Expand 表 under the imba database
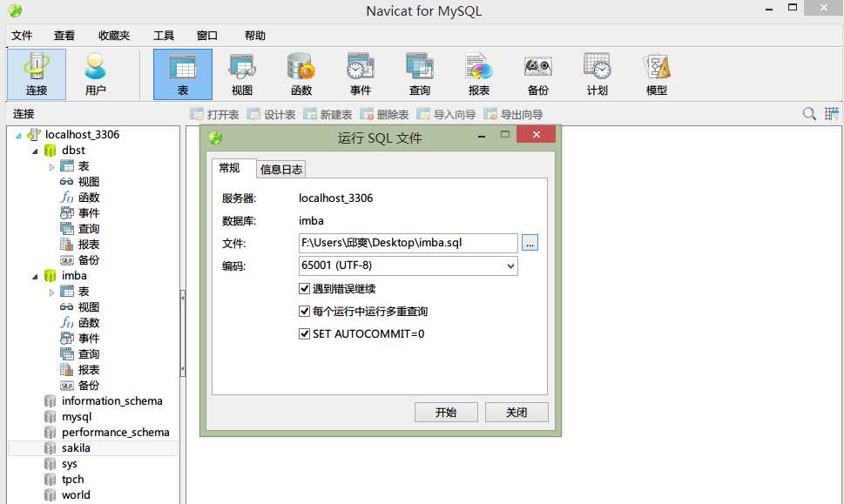 (51, 292)
